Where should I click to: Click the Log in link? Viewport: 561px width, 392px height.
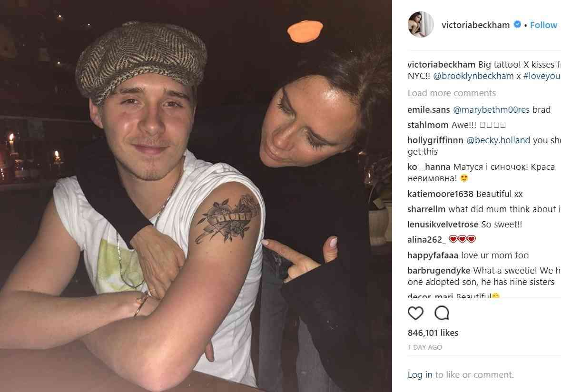420,374
